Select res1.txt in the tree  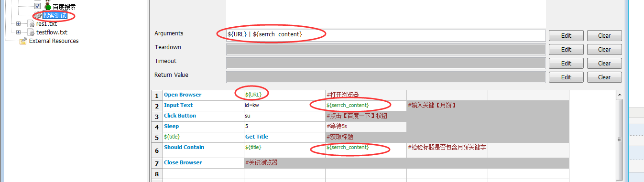coord(47,24)
